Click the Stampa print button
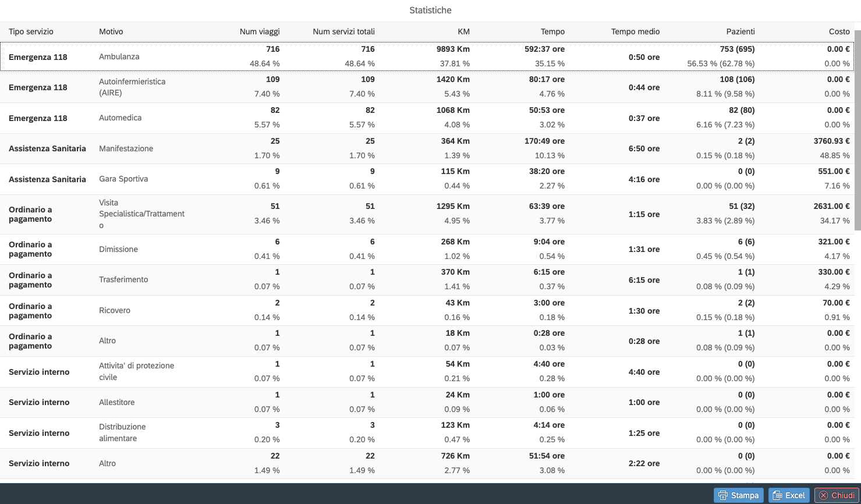This screenshot has height=504, width=861. (738, 495)
